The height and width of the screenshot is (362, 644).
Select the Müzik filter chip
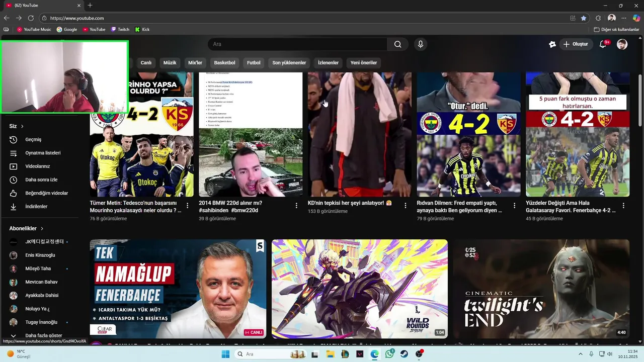click(170, 63)
